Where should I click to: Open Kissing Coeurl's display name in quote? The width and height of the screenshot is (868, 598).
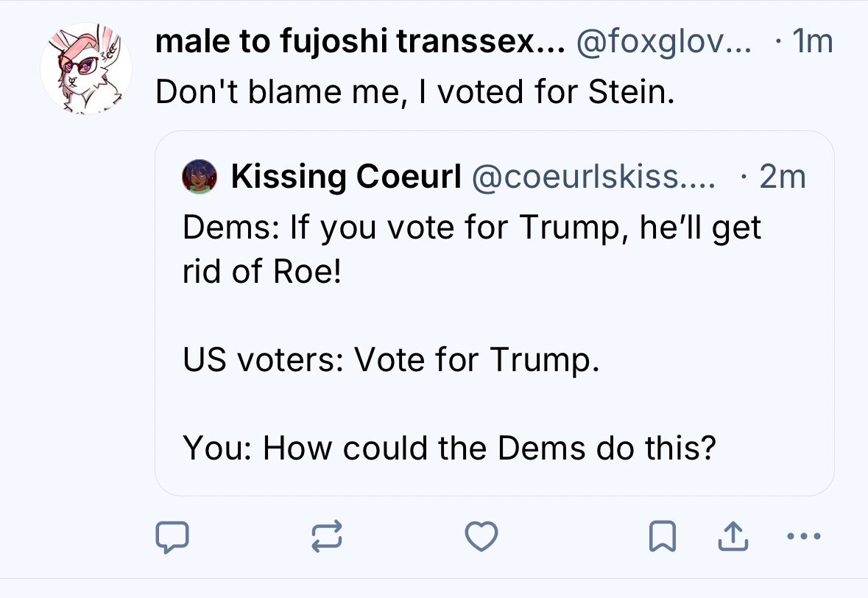click(x=346, y=177)
